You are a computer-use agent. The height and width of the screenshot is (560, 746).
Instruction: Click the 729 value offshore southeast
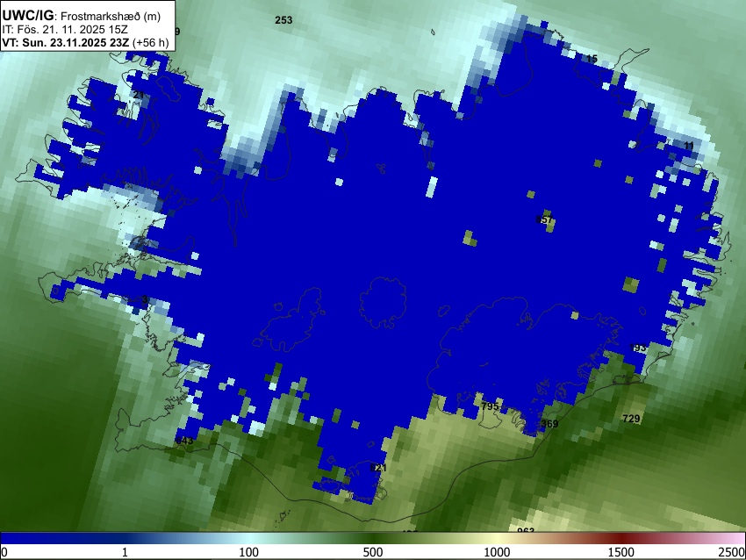[x=631, y=419]
